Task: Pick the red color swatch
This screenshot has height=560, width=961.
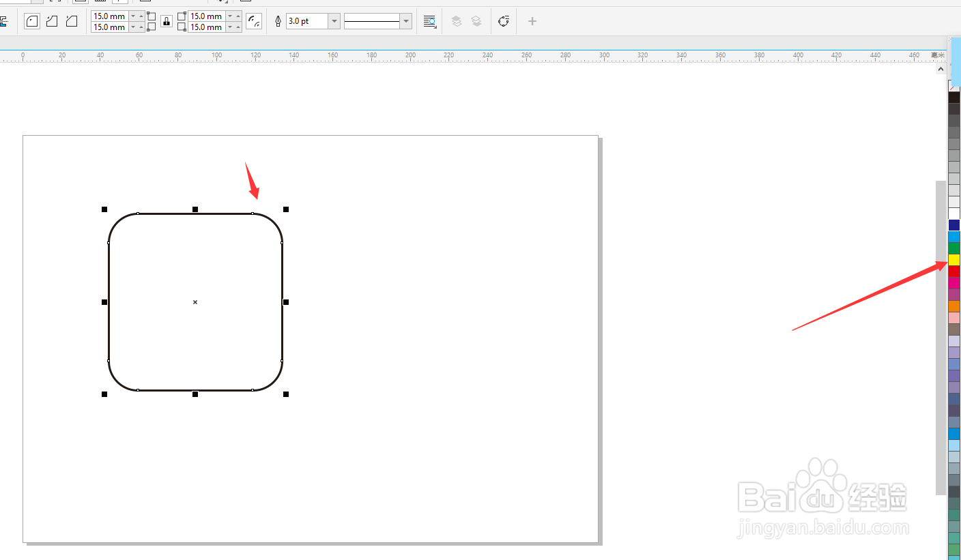Action: [954, 271]
